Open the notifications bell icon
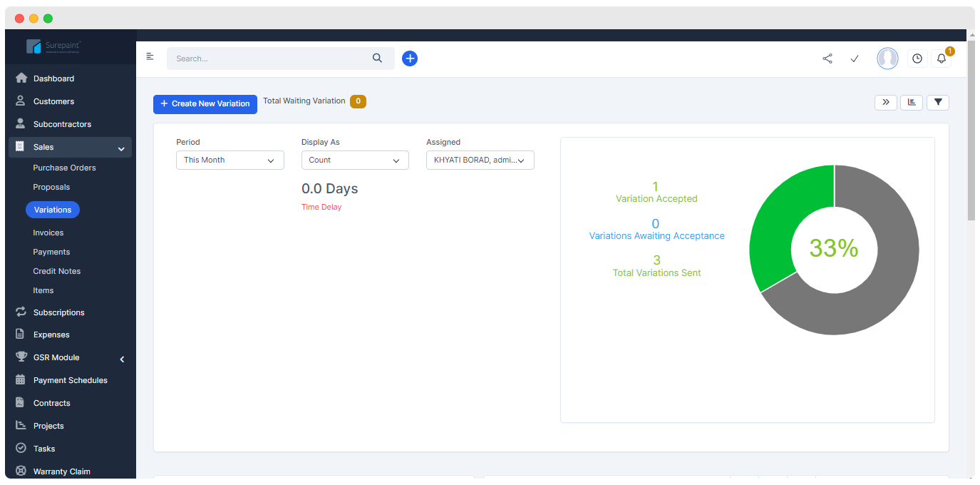Screen dimensions: 980x485 click(x=942, y=58)
